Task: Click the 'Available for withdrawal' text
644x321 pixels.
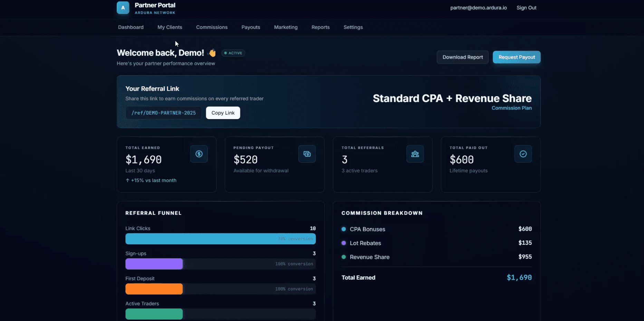Action: tap(261, 171)
